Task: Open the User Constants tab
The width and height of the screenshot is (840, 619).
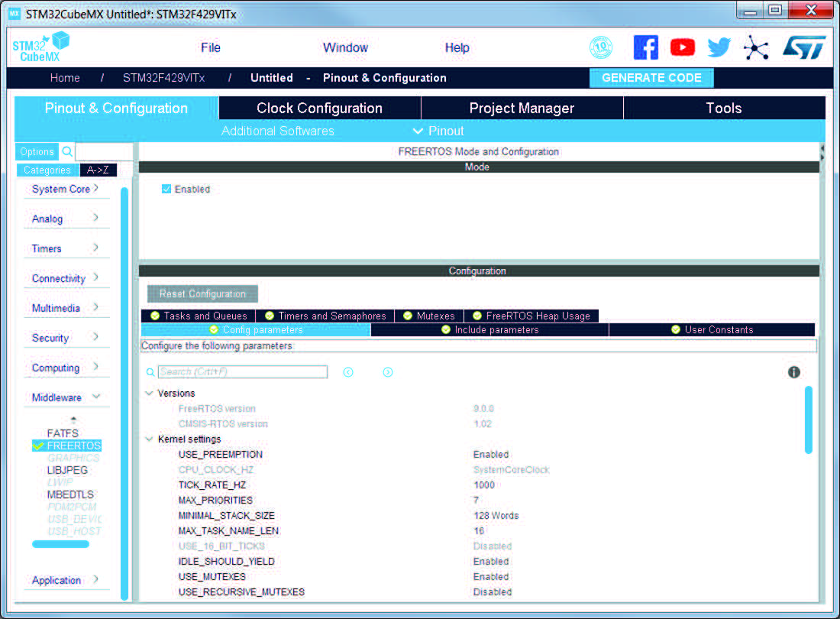Action: pos(712,330)
